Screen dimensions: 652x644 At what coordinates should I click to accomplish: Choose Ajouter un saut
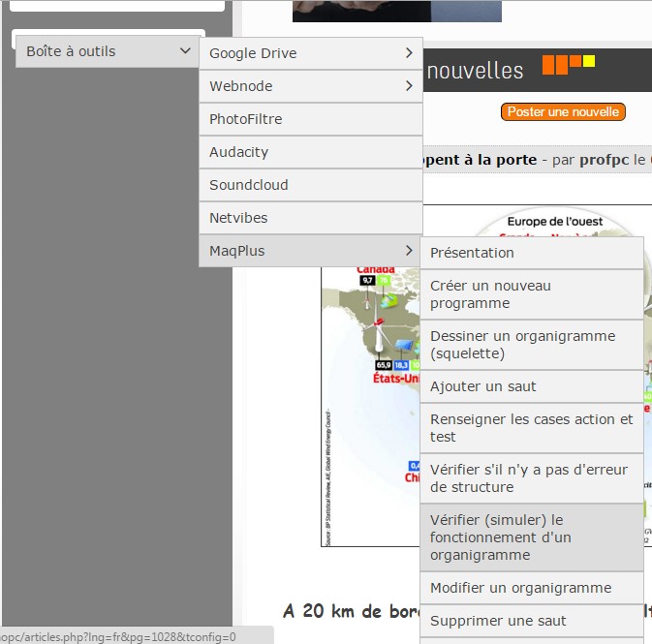[x=532, y=386]
